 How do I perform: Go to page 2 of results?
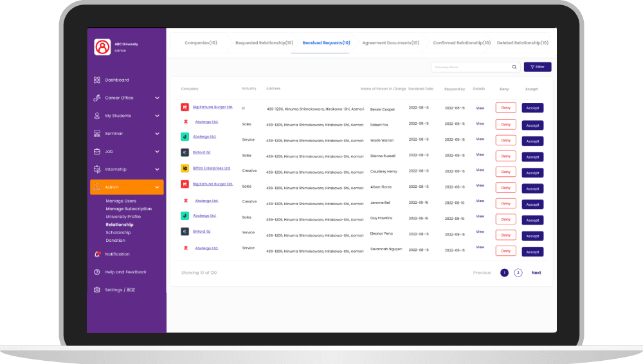(x=518, y=273)
